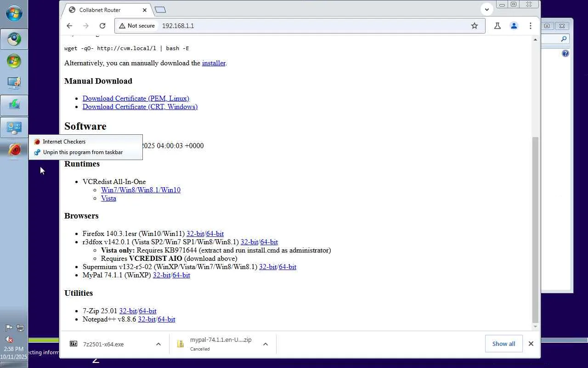The height and width of the screenshot is (368, 588).
Task: Follow the installer link
Action: point(214,63)
